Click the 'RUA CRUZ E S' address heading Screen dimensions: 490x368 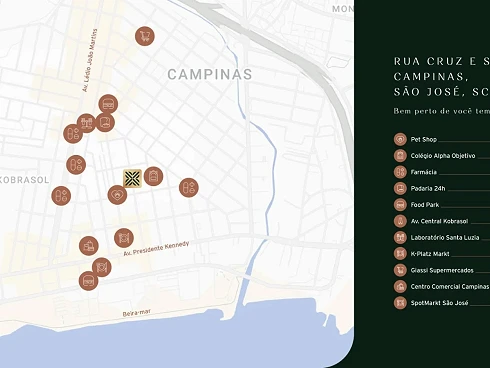[x=442, y=61]
